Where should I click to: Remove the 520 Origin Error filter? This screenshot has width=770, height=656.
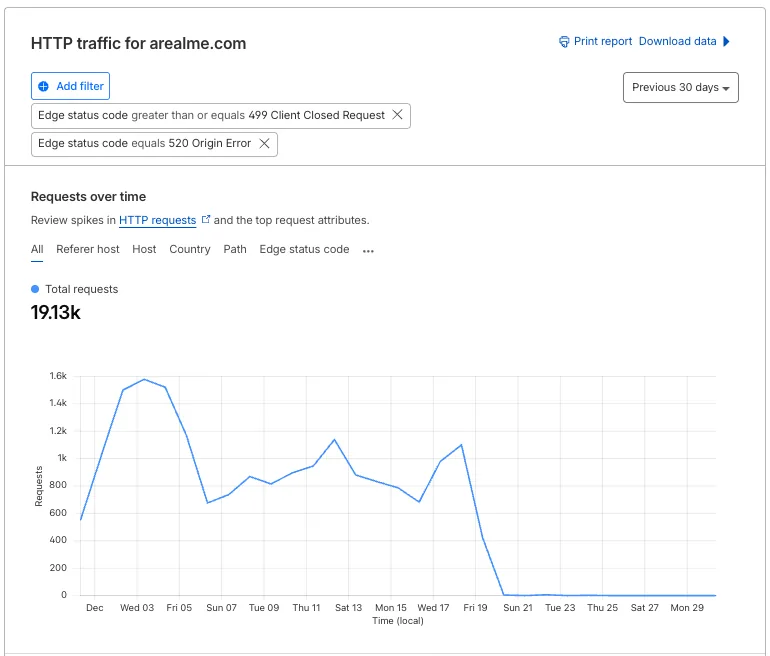point(264,143)
